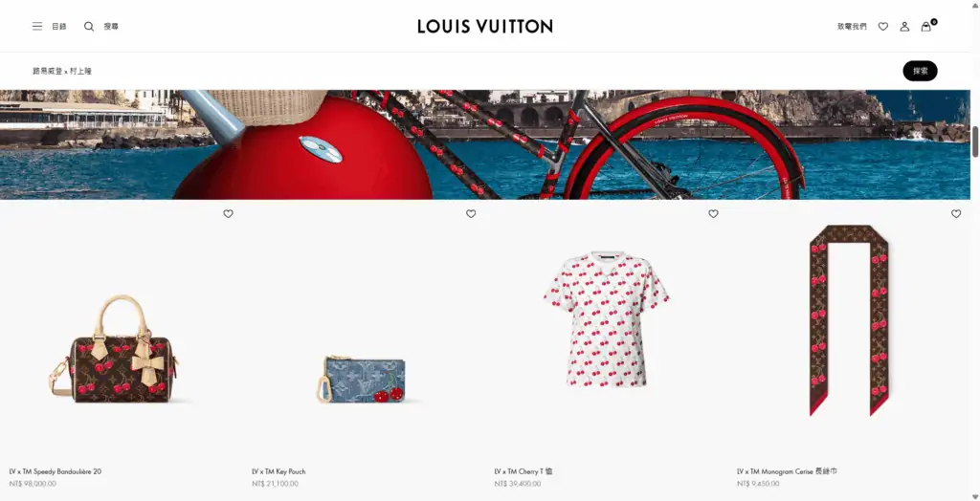Click the vertical page scrollbar thumb
The width and height of the screenshot is (980, 501).
coord(975,142)
